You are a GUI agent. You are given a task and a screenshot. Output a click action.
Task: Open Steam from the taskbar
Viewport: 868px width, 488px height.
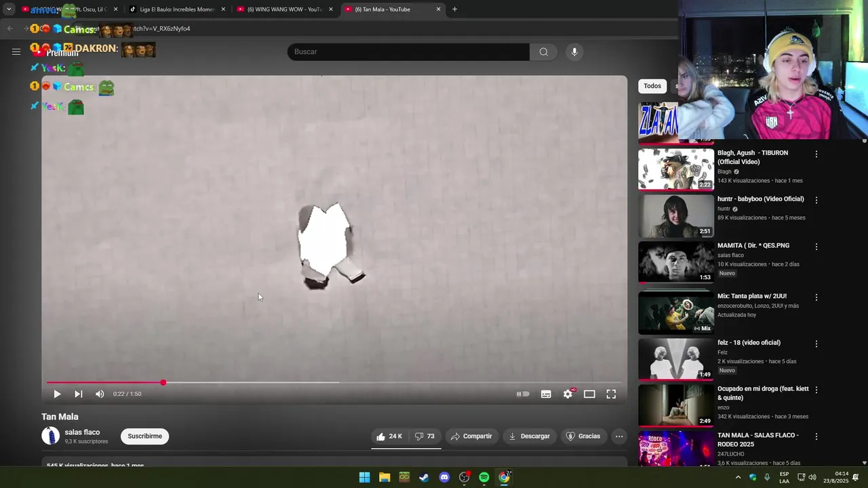(424, 477)
